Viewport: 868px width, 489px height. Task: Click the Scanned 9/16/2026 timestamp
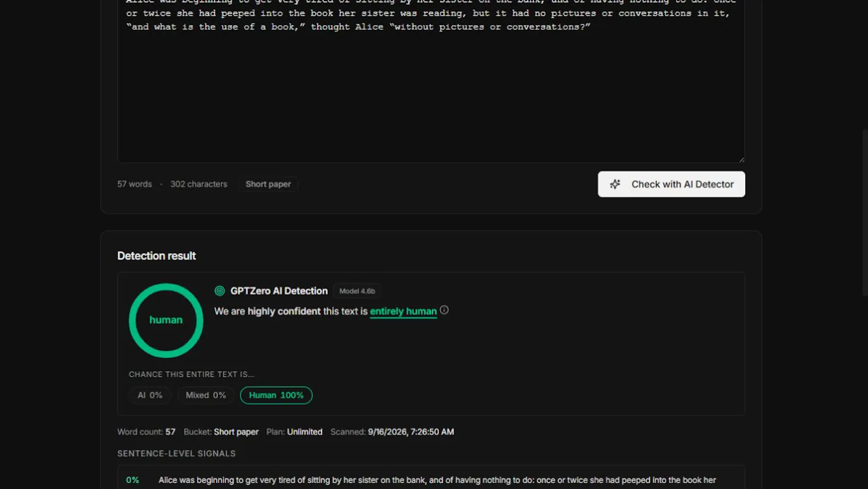point(392,432)
